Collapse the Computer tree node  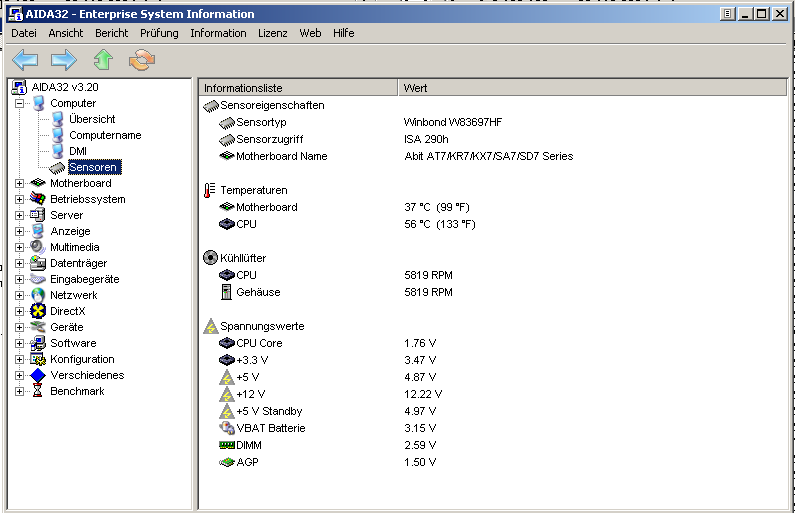click(19, 103)
